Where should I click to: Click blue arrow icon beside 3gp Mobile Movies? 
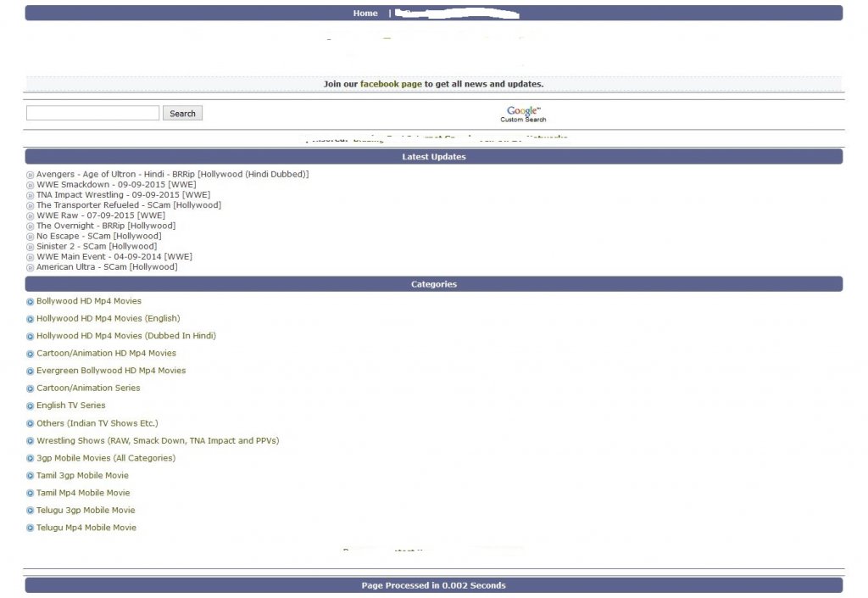click(x=30, y=458)
